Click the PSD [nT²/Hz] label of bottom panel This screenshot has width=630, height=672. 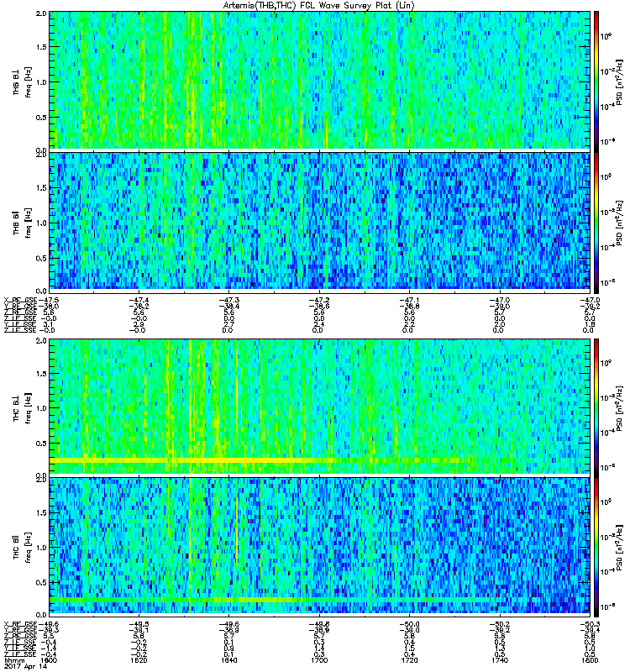click(x=620, y=547)
